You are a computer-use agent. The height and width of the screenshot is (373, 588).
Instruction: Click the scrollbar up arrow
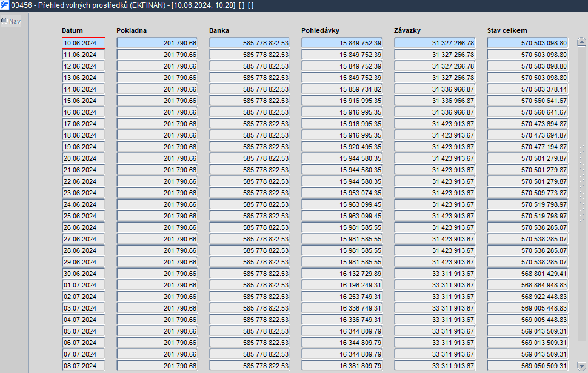pos(581,42)
